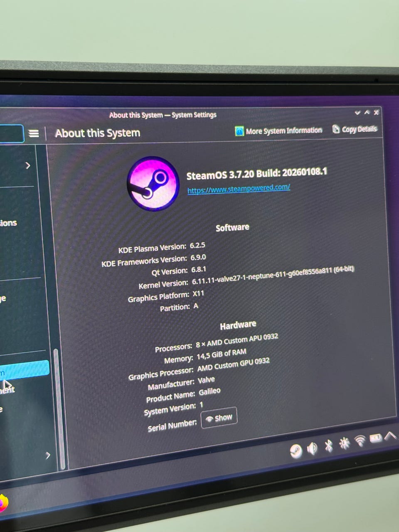Open the Bluetooth tray icon
The height and width of the screenshot is (532, 399).
(328, 446)
